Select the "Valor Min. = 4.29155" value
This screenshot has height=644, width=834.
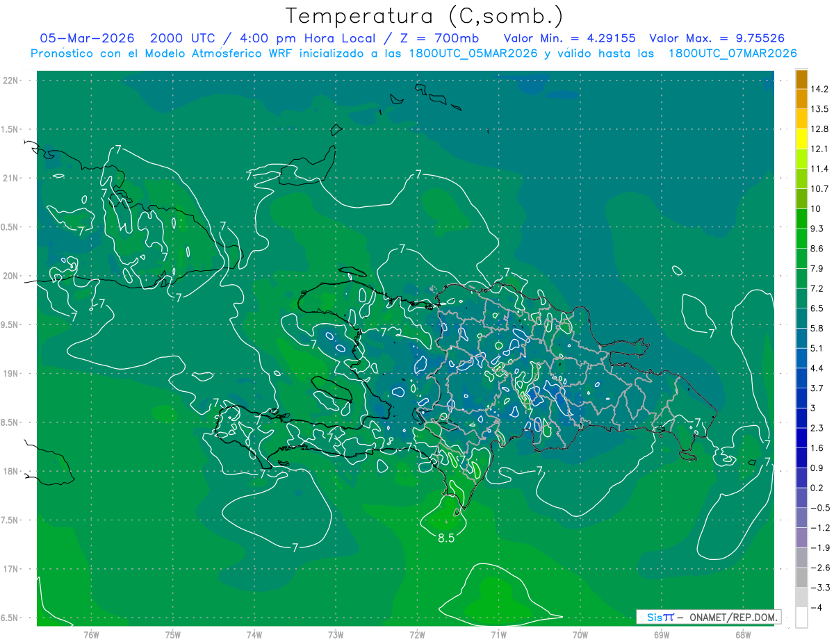pos(569,38)
